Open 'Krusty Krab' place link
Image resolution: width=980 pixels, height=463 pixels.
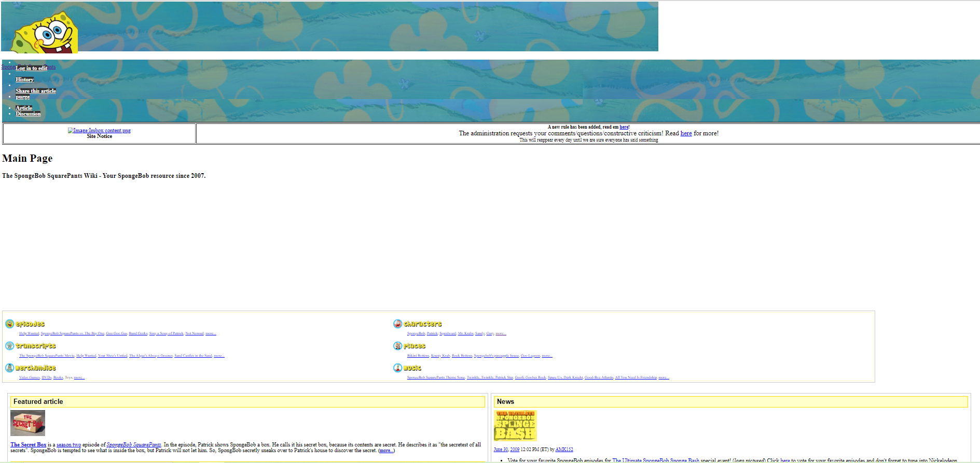click(440, 356)
